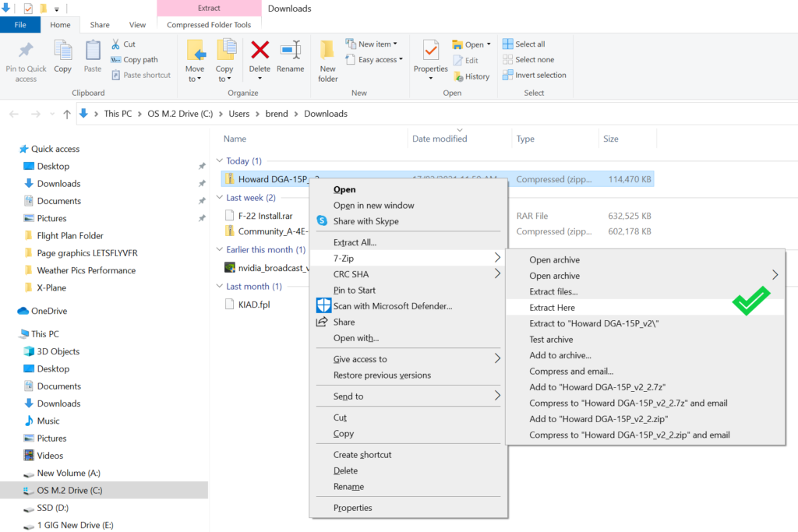Select the F-22 Install.rar file
798x532 pixels.
pyautogui.click(x=265, y=216)
